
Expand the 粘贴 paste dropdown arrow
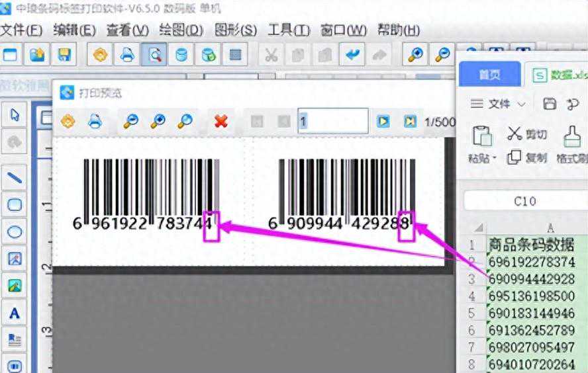[494, 159]
